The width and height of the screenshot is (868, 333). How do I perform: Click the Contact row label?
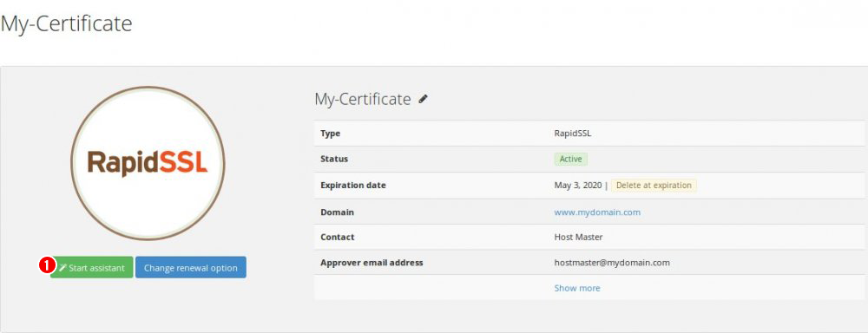tap(337, 238)
